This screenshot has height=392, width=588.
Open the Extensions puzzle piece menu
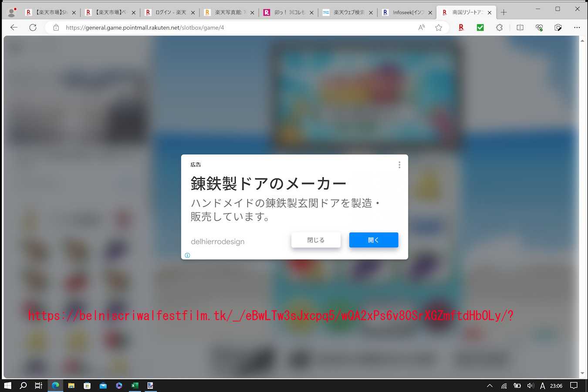tap(499, 27)
